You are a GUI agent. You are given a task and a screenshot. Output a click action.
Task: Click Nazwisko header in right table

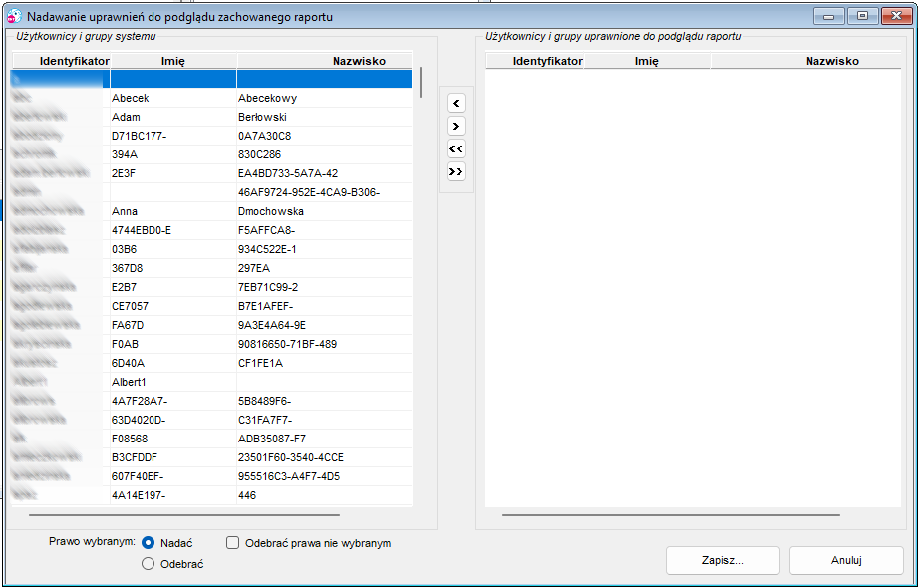point(806,61)
